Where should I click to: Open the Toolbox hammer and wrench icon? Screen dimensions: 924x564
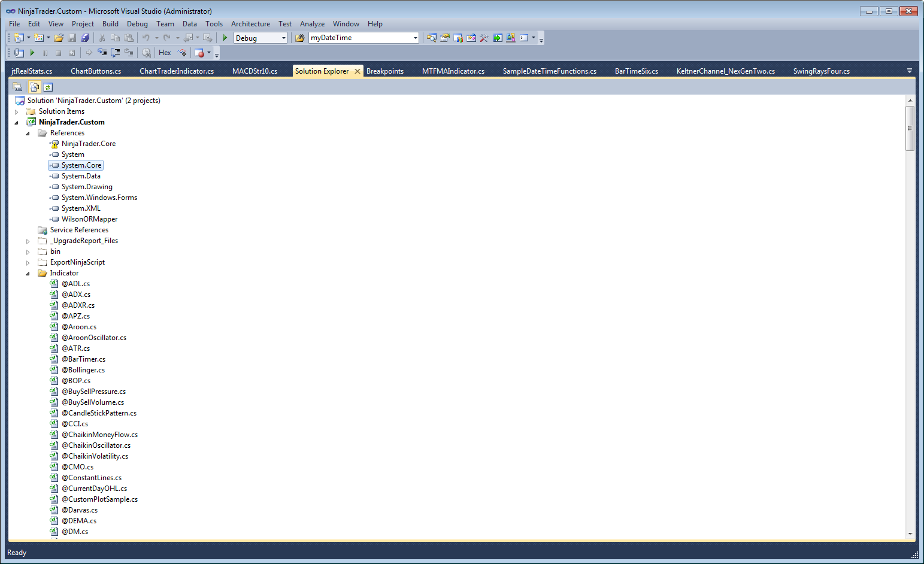[484, 38]
